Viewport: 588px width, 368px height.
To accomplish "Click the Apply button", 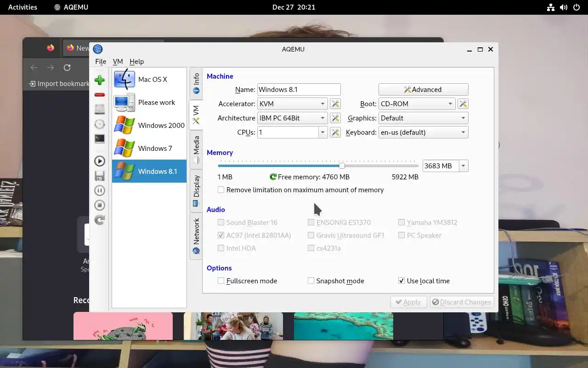I will coord(408,302).
